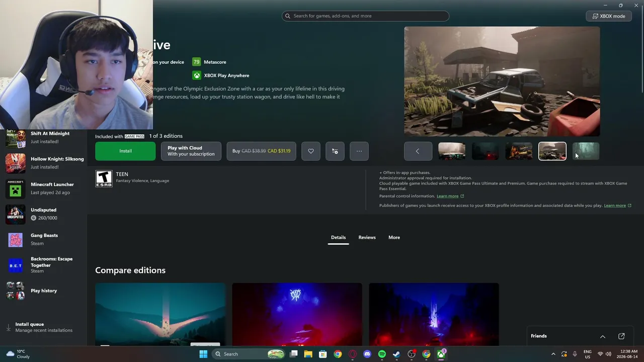Open the third edition card with red forest artwork
This screenshot has height=362, width=644.
point(434,315)
